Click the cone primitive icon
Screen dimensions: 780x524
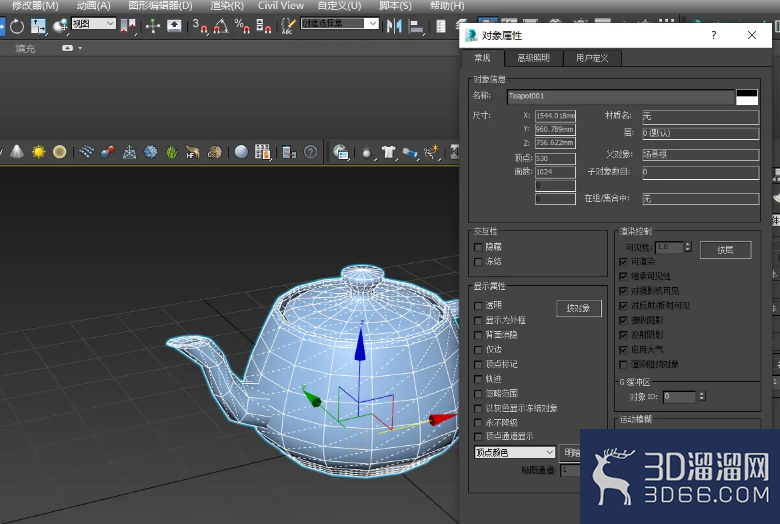(17, 151)
